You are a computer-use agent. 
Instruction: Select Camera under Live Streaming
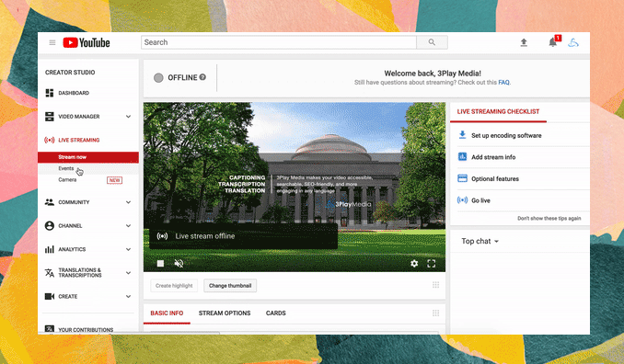point(67,179)
